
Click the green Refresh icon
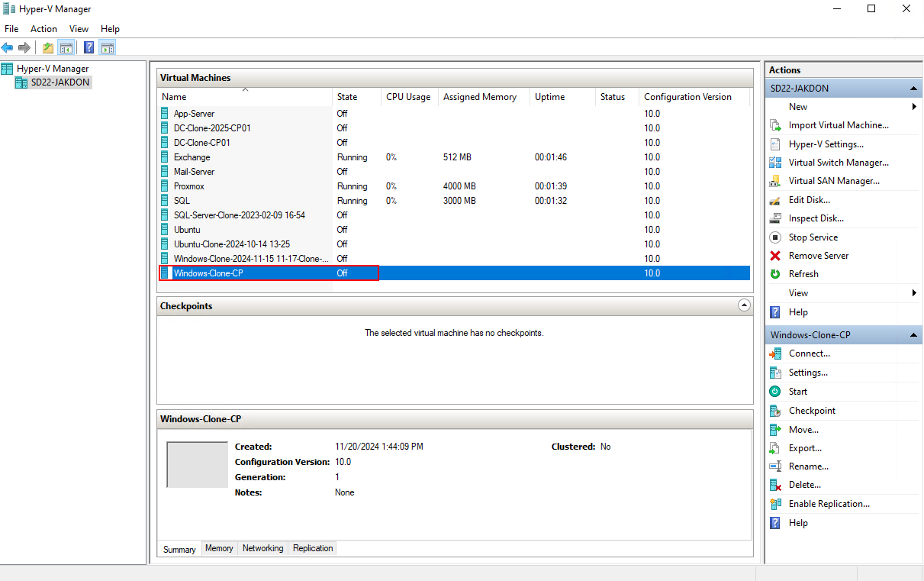coord(775,274)
